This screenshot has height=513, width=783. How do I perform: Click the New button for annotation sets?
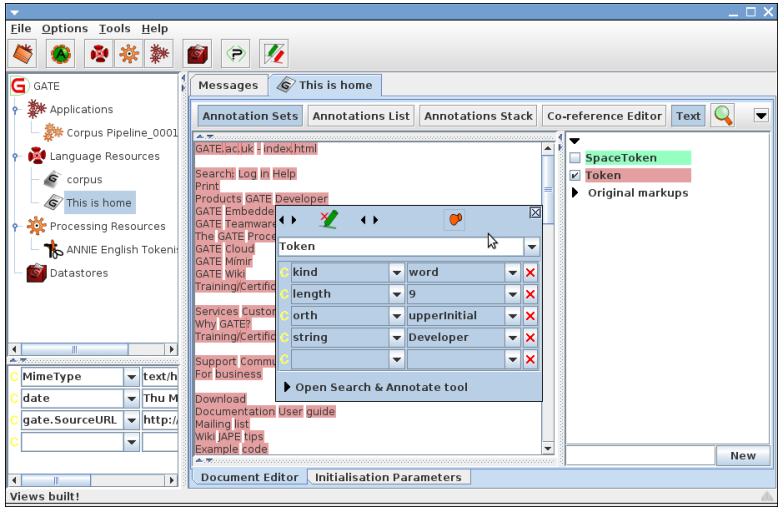tap(742, 456)
